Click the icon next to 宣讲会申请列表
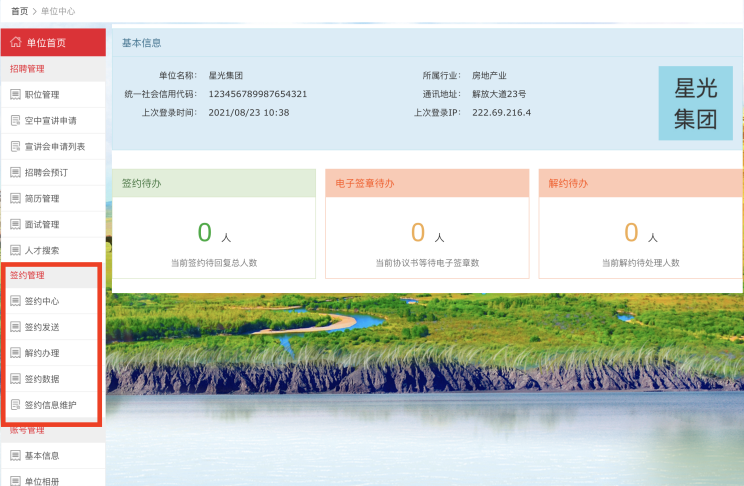744x486 pixels. tap(15, 147)
